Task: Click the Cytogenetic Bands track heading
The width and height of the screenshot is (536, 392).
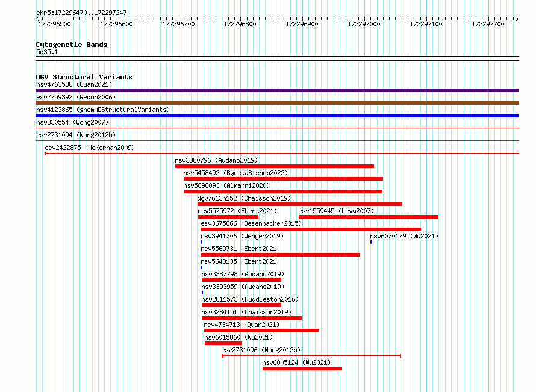Action: click(72, 45)
